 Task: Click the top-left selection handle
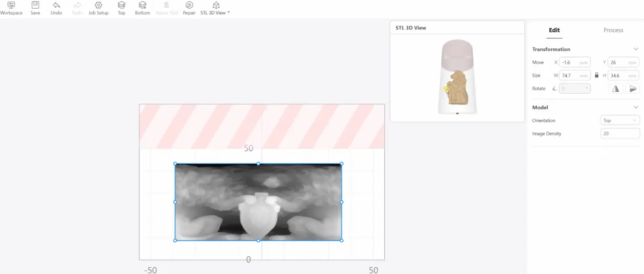[175, 164]
